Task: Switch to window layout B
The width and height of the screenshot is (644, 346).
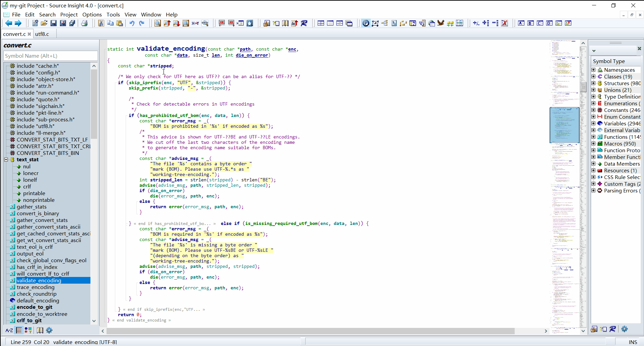Action: click(x=530, y=23)
